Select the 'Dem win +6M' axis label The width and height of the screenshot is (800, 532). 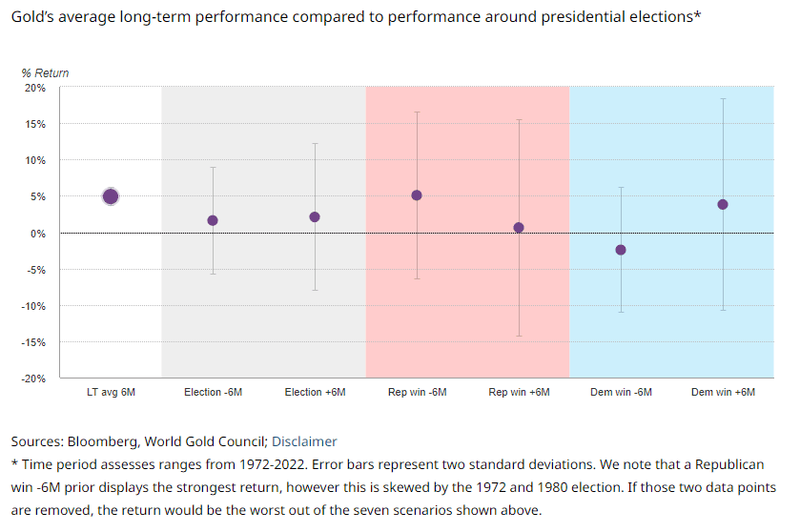(723, 393)
